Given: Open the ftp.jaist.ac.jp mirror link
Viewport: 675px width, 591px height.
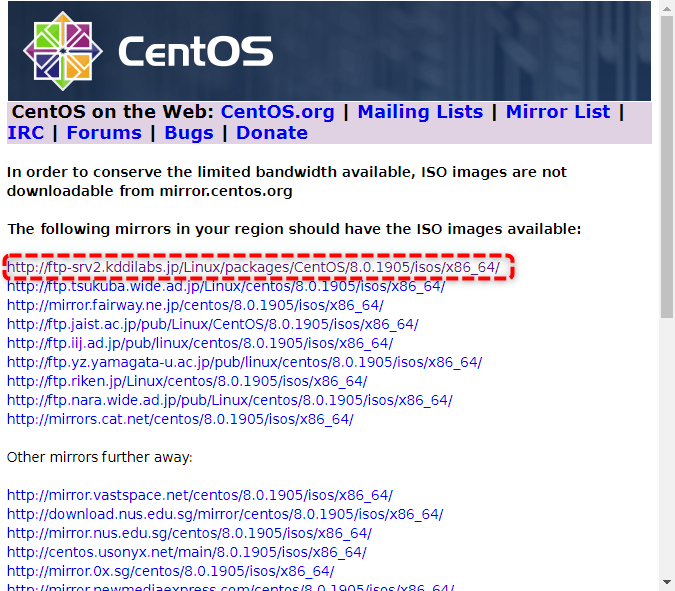Looking at the screenshot, I should pos(213,324).
